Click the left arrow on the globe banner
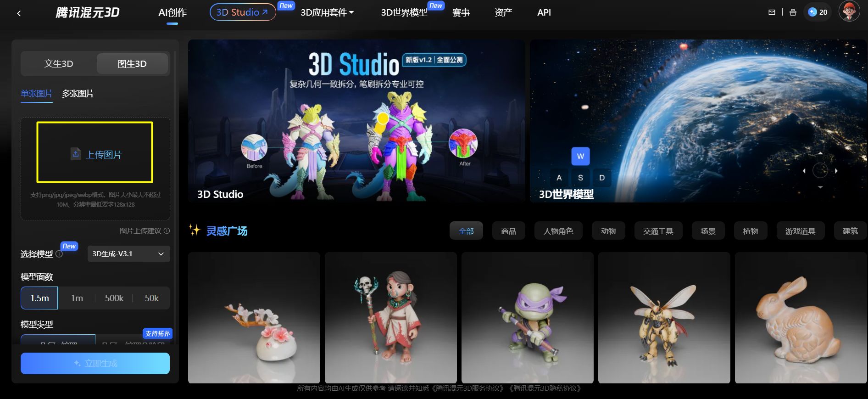This screenshot has width=868, height=399. 804,171
